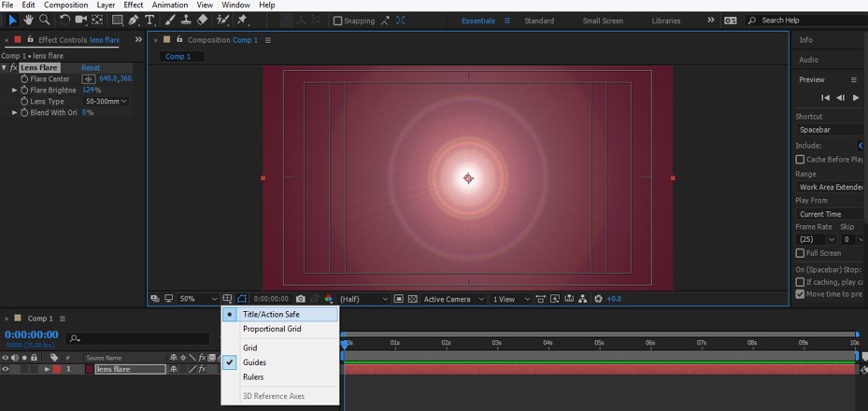Image resolution: width=868 pixels, height=411 pixels.
Task: Toggle Flare Center stopwatch keyframing
Action: coord(24,79)
